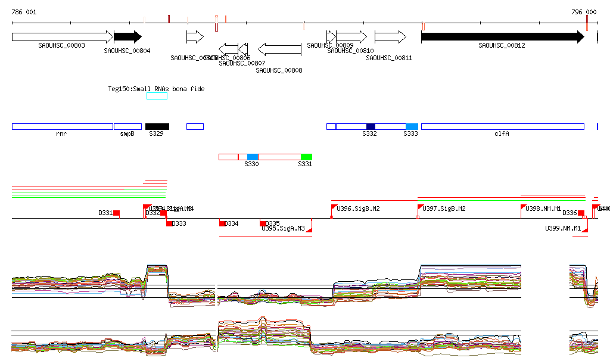The height and width of the screenshot is (364, 610).
Task: Click the SAOUHSC_00811 label text
Action: pos(389,58)
